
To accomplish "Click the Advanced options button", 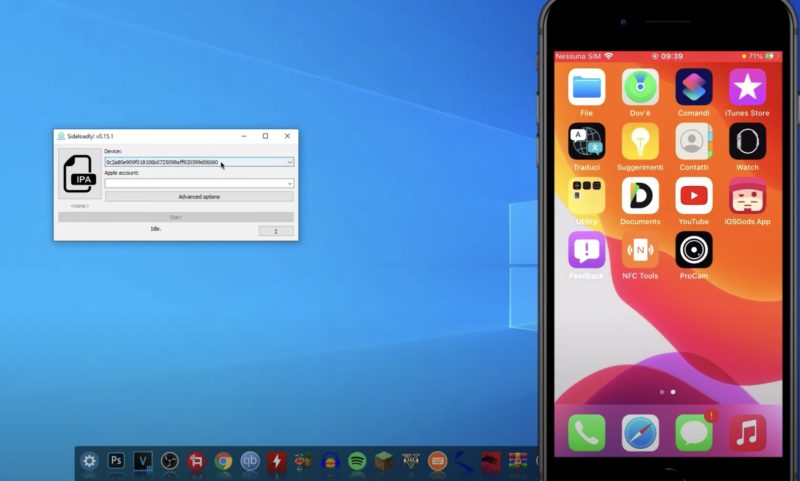I will (x=199, y=197).
